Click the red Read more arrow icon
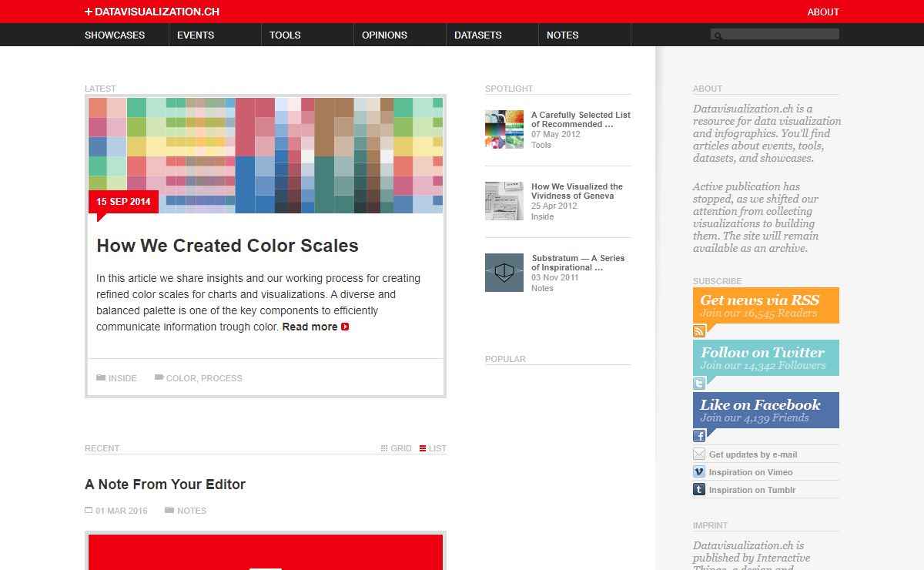Viewport: 924px width, 570px height. tap(345, 327)
